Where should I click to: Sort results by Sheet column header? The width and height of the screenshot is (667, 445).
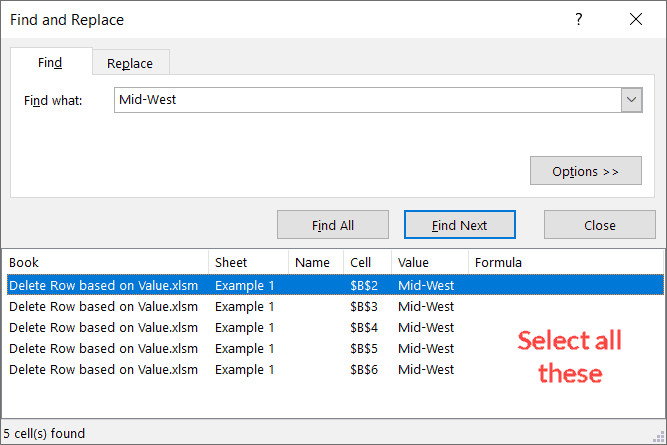coord(248,262)
